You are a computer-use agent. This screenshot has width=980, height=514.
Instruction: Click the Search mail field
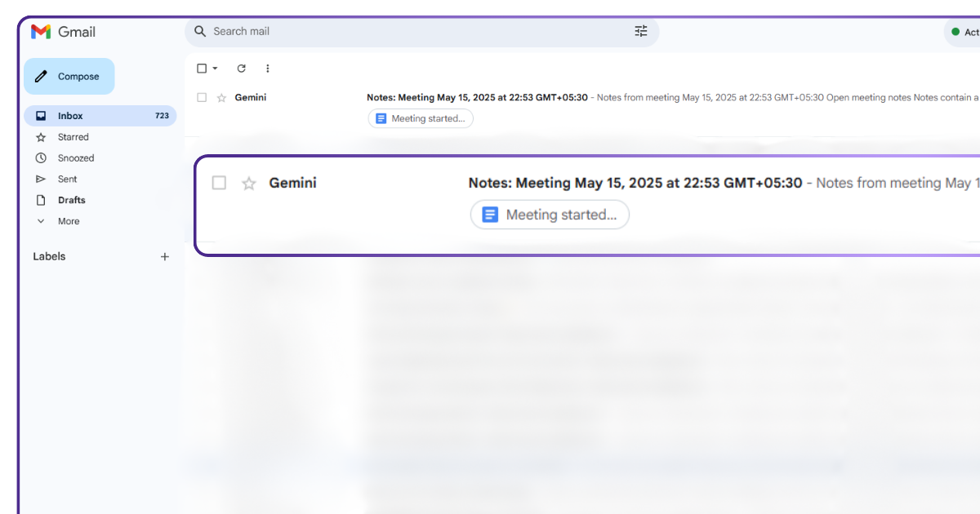[421, 31]
